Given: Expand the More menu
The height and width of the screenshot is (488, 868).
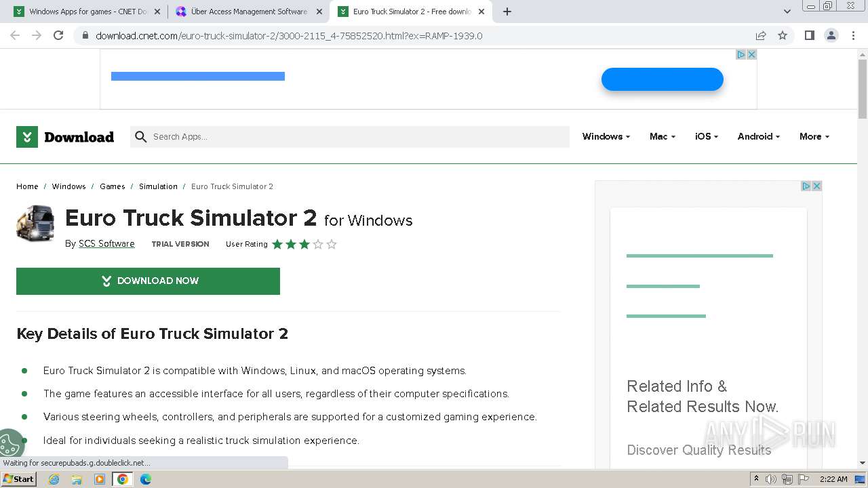Looking at the screenshot, I should click(814, 136).
